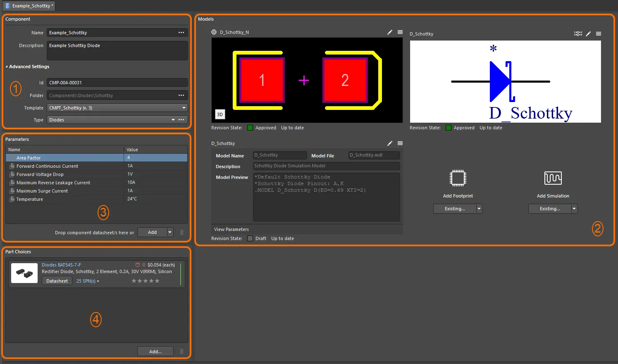Browse folder with ellipsis in Folder field
Image resolution: width=618 pixels, height=364 pixels.
click(x=181, y=95)
